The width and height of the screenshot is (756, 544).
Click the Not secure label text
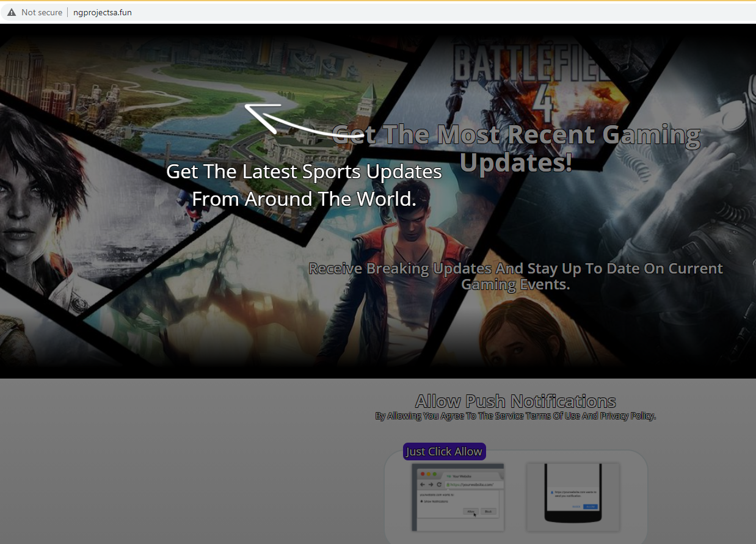[x=42, y=12]
